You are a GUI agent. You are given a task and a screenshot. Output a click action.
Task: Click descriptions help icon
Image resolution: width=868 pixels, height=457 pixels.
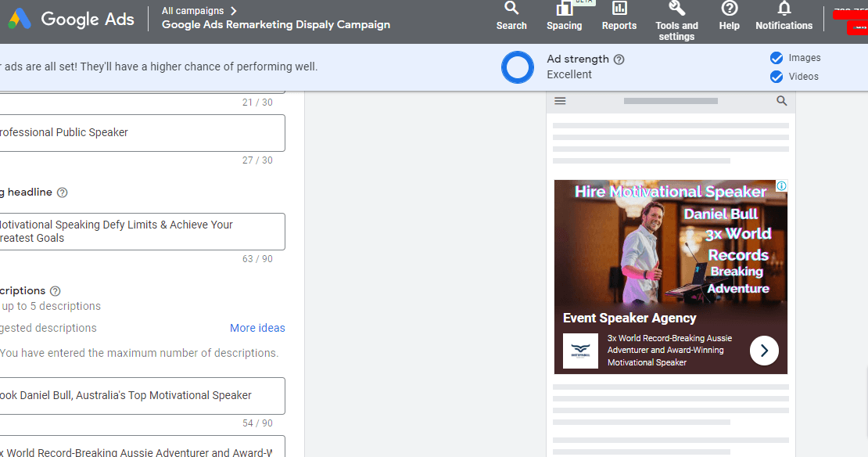pyautogui.click(x=56, y=291)
